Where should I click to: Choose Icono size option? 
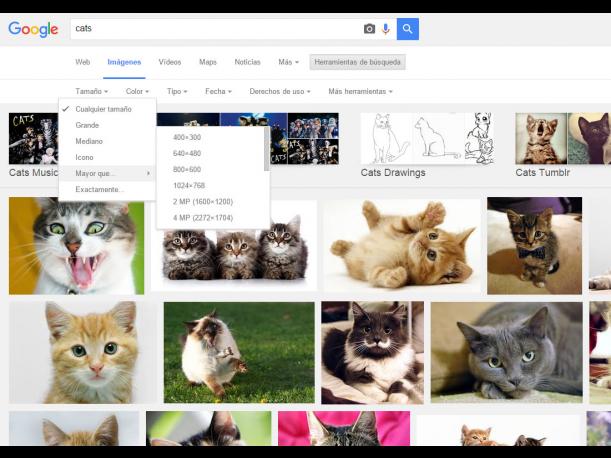(x=107, y=157)
